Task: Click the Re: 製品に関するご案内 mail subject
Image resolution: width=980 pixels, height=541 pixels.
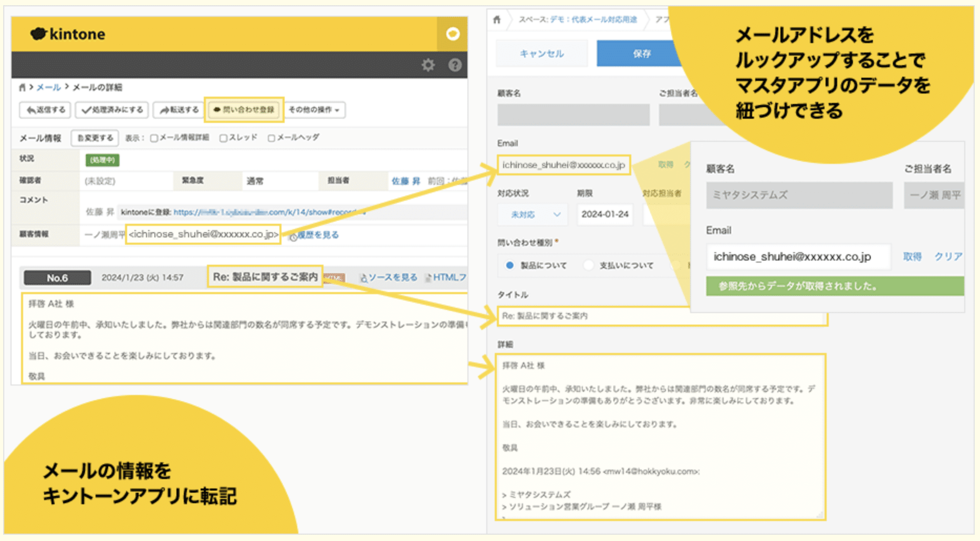Action: (265, 277)
